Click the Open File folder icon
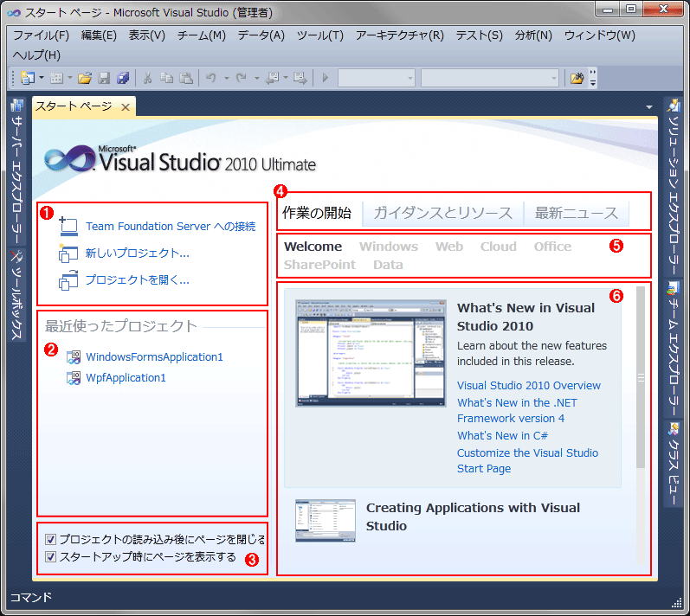Image resolution: width=690 pixels, height=616 pixels. point(85,78)
